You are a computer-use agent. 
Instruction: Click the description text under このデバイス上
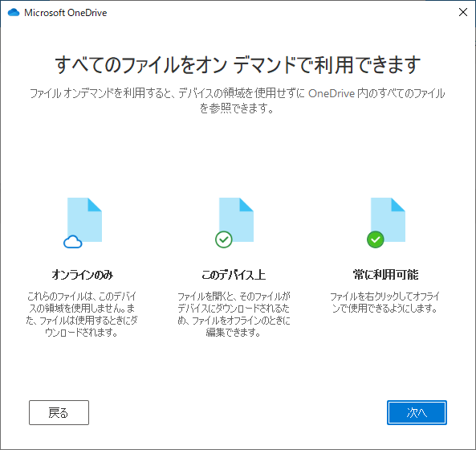click(234, 314)
